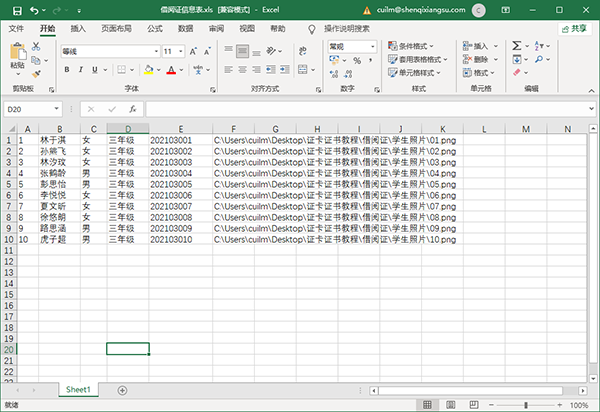Apply cell borders icon
Viewport: 600px width, 412px height.
pyautogui.click(x=121, y=70)
